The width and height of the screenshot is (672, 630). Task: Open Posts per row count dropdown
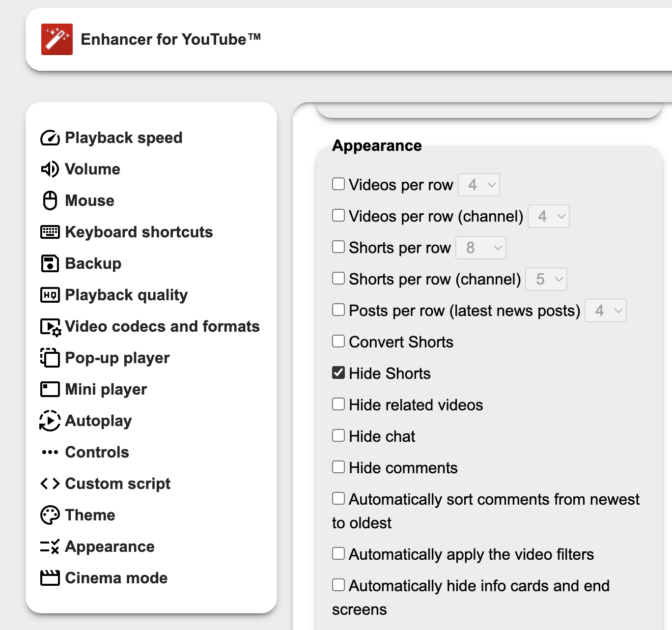605,311
